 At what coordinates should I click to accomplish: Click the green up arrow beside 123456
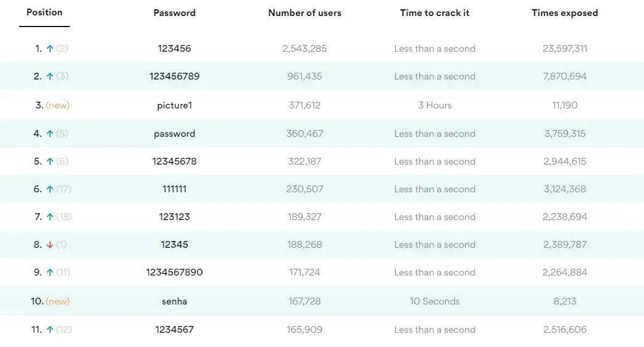tap(50, 49)
